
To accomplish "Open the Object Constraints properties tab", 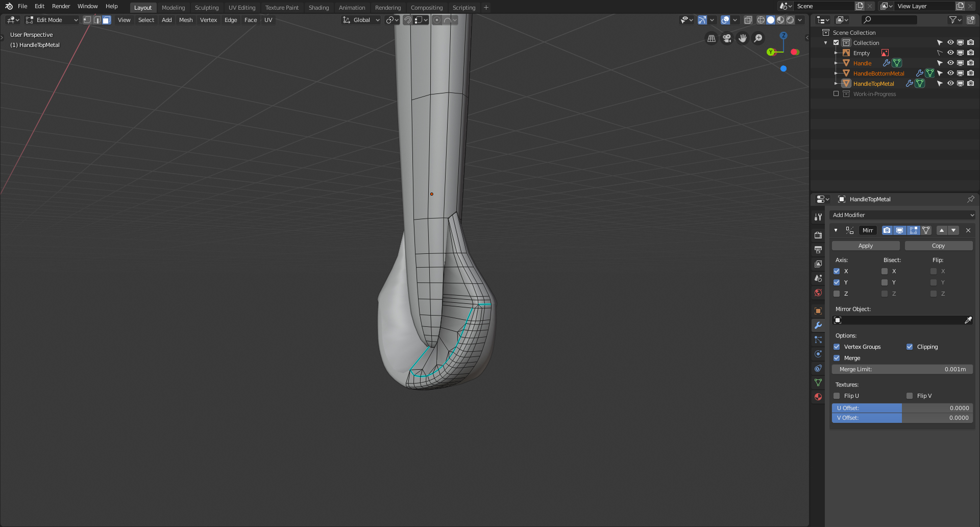I will pyautogui.click(x=818, y=368).
